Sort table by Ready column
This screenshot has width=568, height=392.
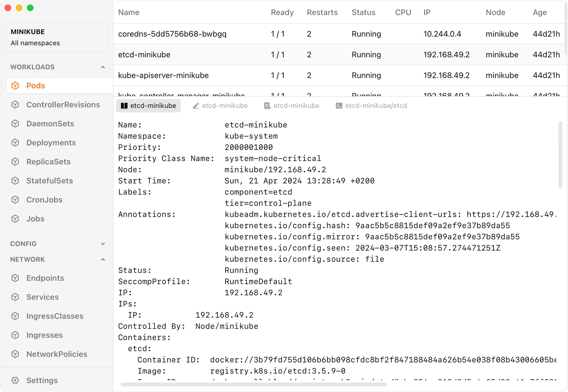[282, 12]
